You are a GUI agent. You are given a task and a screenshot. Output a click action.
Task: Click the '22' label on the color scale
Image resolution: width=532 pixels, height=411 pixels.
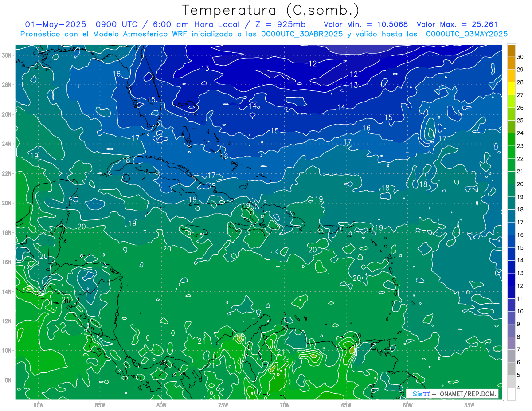[520, 159]
